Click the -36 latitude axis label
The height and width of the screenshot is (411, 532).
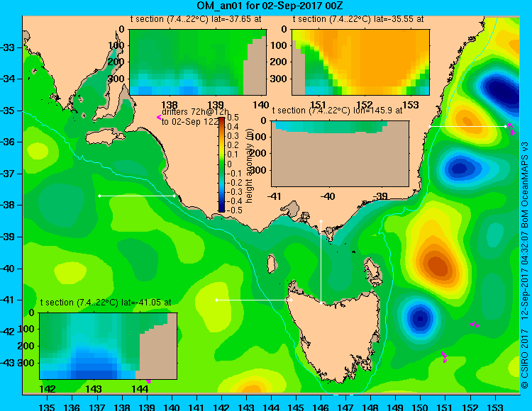pos(7,142)
